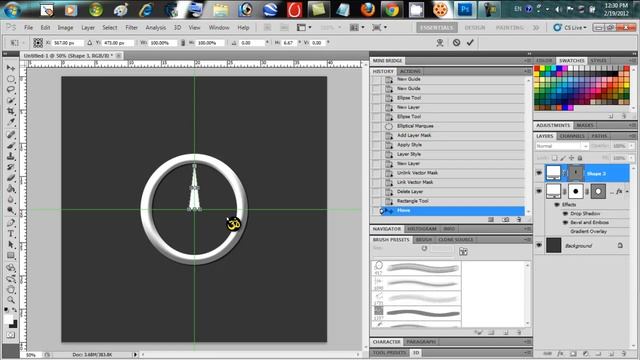Toggle visibility of layer Effects
640x360 pixels.
point(557,204)
